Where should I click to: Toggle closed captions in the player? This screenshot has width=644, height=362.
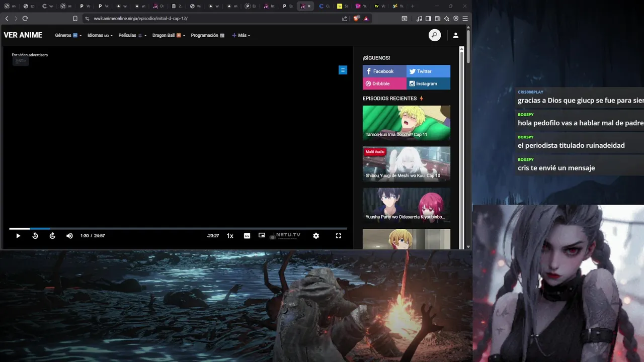coord(247,236)
